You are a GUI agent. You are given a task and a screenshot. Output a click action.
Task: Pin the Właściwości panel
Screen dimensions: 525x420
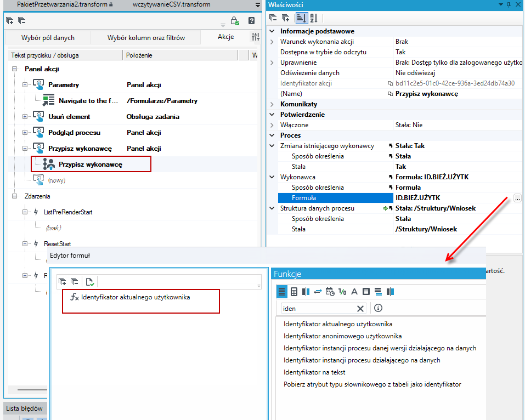(x=509, y=5)
